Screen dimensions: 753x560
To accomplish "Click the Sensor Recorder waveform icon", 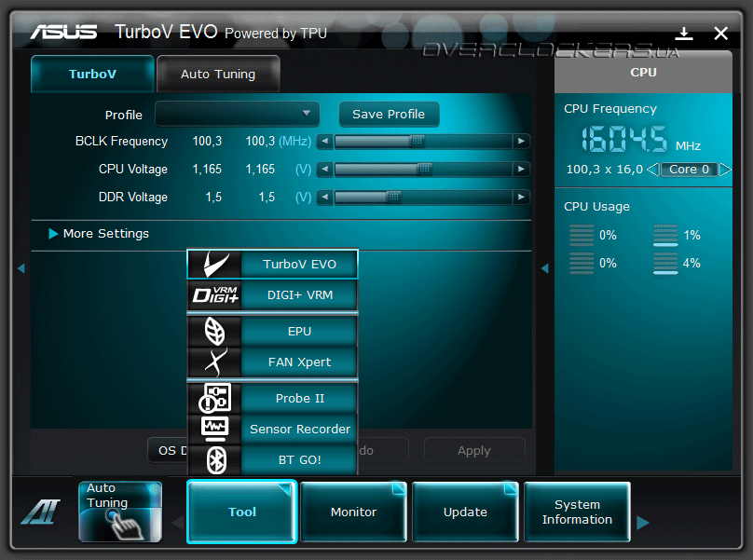I will coord(214,429).
